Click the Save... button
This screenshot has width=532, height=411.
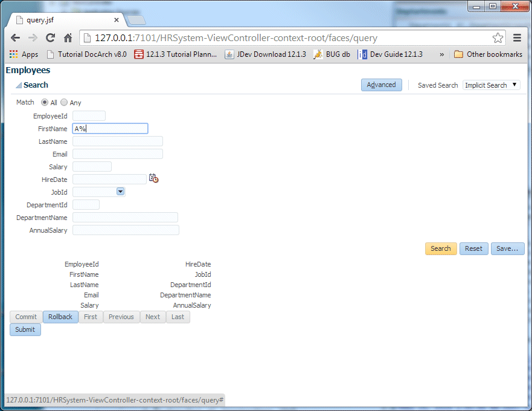click(x=507, y=248)
